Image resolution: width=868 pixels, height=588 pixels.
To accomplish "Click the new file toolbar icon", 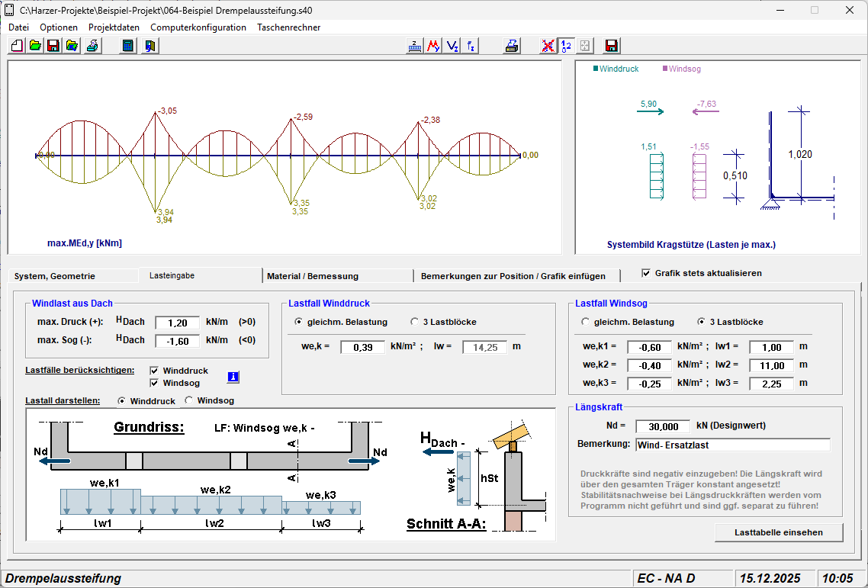I will pyautogui.click(x=17, y=46).
